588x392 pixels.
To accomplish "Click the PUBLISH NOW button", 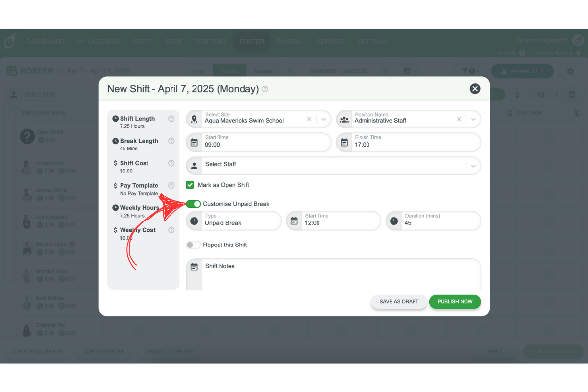I will point(455,302).
